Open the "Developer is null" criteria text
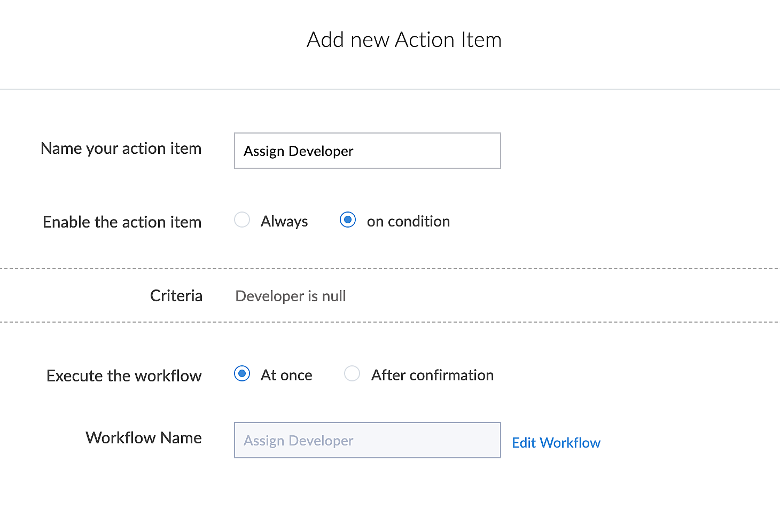The height and width of the screenshot is (532, 780). click(x=291, y=296)
